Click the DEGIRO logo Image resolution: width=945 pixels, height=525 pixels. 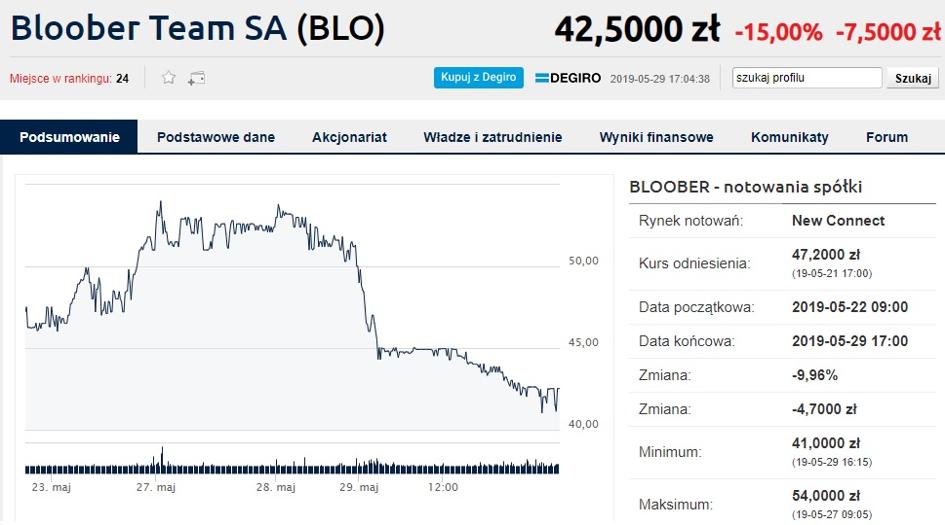(x=568, y=78)
